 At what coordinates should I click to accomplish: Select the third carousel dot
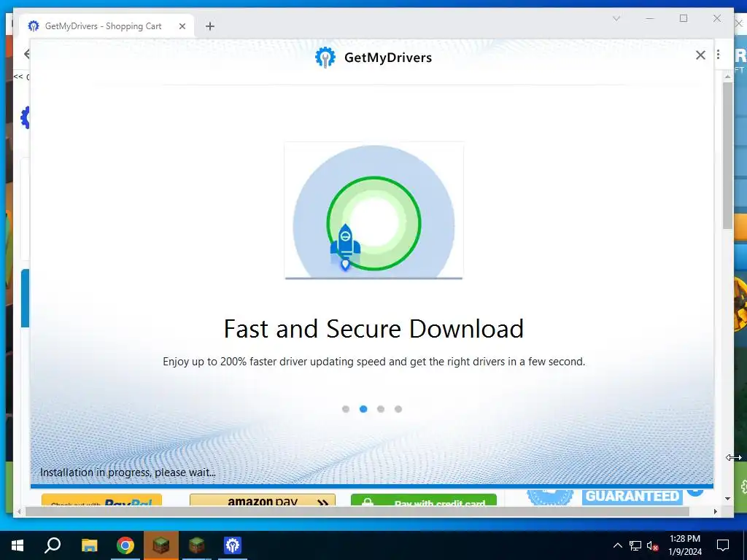click(381, 409)
